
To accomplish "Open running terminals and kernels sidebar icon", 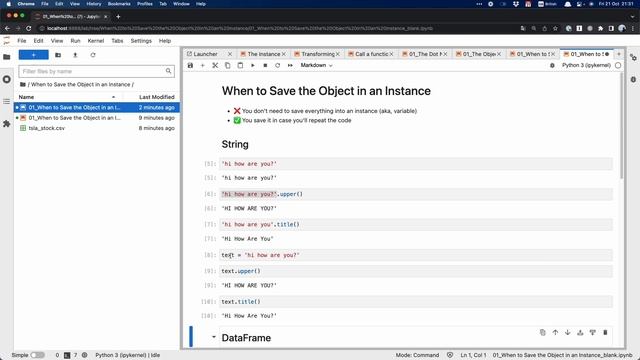I will (7, 79).
